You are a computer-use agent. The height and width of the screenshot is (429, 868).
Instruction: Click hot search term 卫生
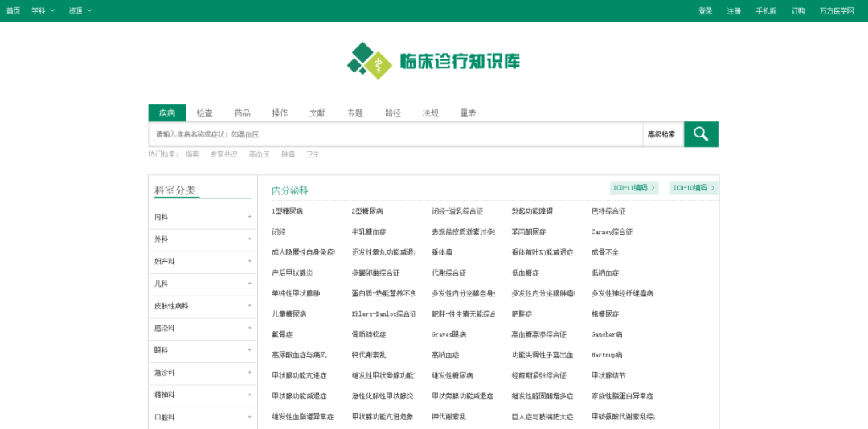[313, 154]
